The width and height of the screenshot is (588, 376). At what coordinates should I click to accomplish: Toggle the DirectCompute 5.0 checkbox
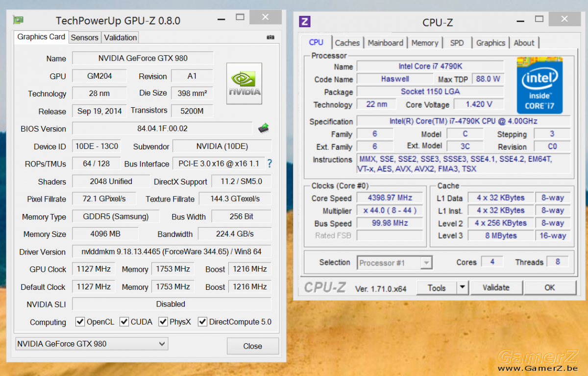point(202,322)
